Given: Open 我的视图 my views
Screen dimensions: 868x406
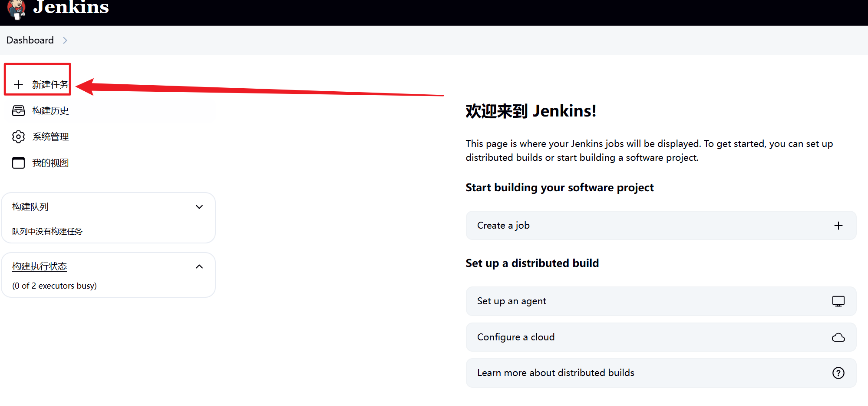Looking at the screenshot, I should tap(50, 163).
